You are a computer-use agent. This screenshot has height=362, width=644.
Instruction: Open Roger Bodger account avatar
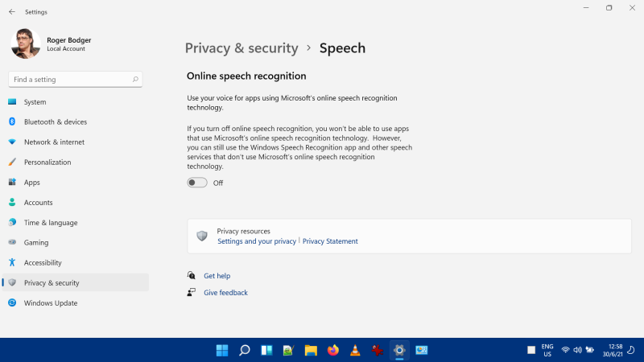(x=26, y=43)
